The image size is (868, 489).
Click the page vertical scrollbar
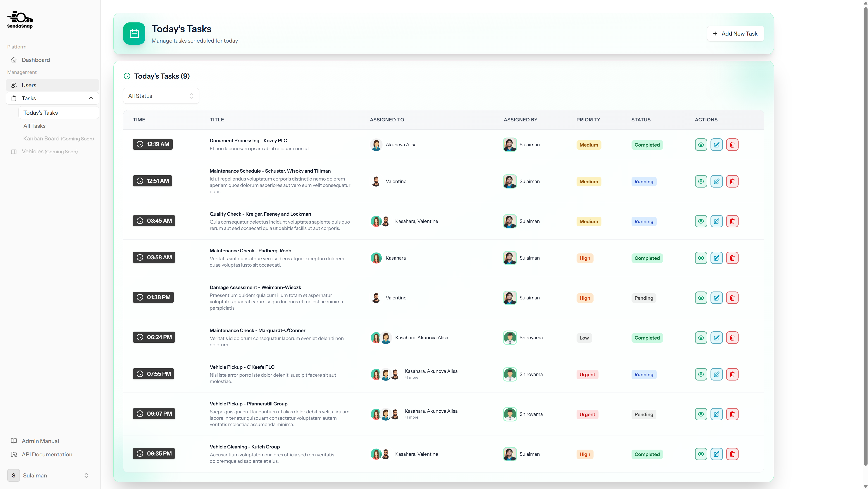coord(865,236)
